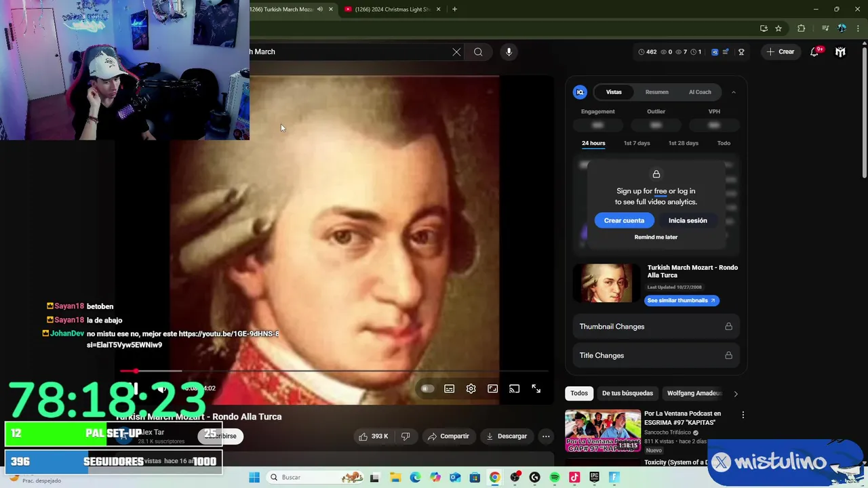
Task: Open Spotify from taskbar
Action: [555, 477]
